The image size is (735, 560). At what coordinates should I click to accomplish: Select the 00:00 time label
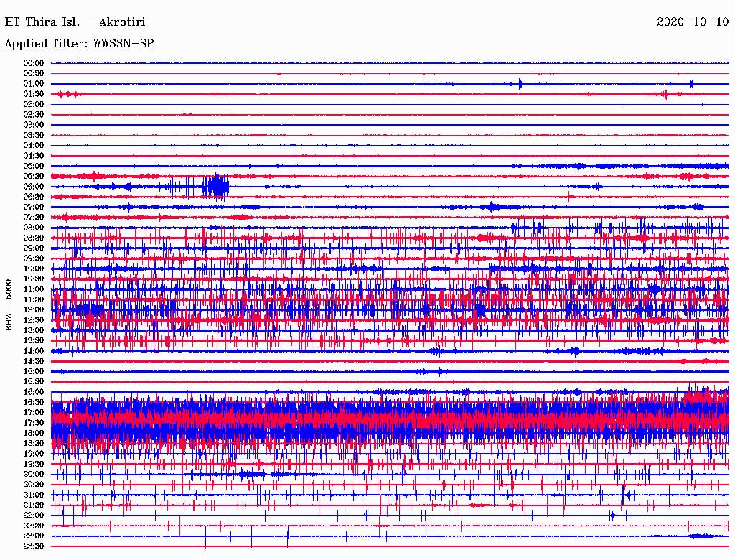pos(33,63)
